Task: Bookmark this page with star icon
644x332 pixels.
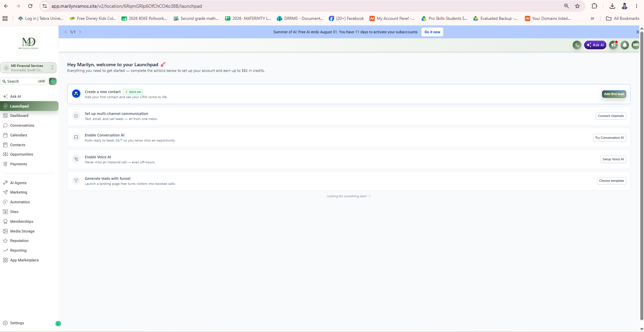Action: [x=577, y=6]
